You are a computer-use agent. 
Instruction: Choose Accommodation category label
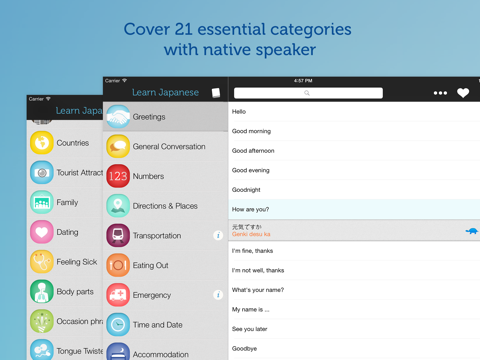coord(161,355)
